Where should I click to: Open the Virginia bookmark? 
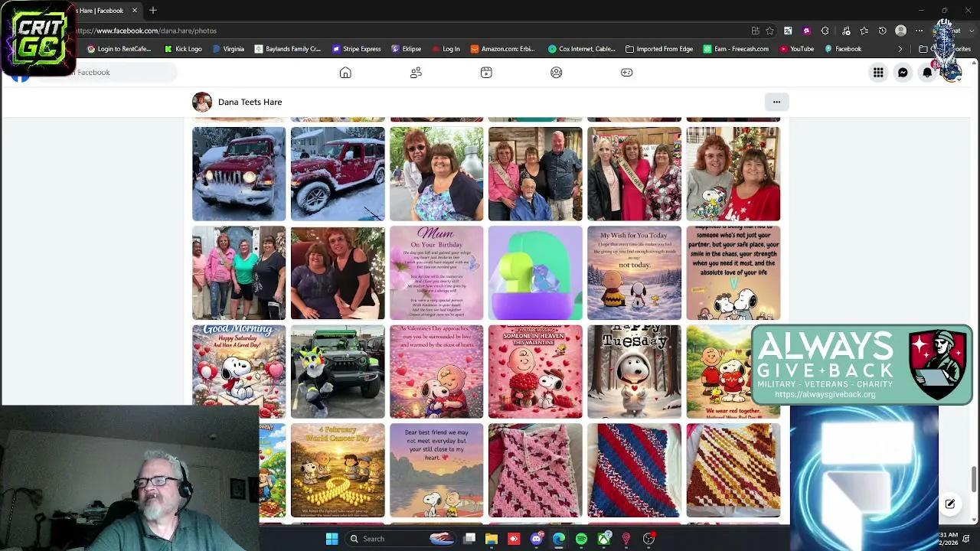(228, 49)
